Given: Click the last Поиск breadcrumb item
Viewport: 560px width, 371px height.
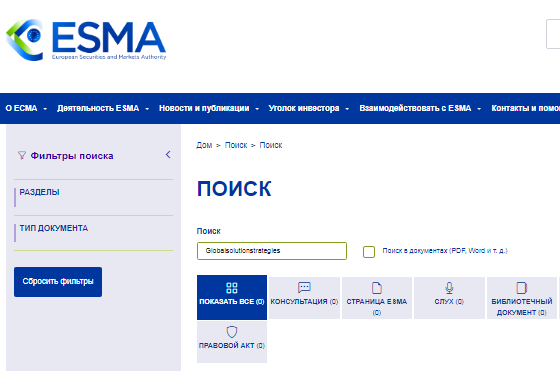Looking at the screenshot, I should 271,145.
